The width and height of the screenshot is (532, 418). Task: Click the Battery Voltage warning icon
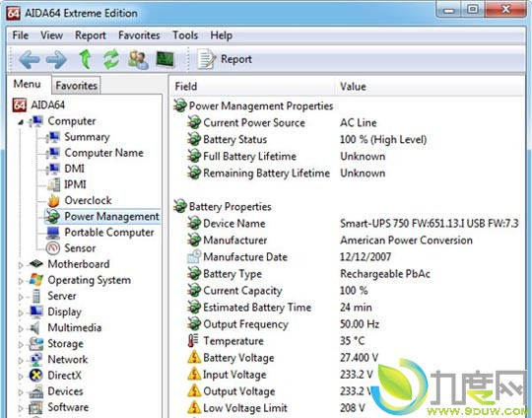[x=194, y=358]
